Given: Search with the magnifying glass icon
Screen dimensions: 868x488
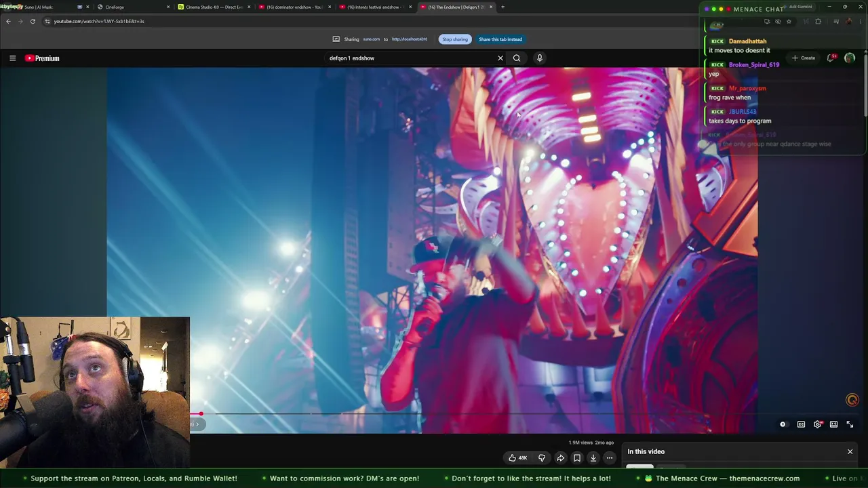Looking at the screenshot, I should 517,58.
